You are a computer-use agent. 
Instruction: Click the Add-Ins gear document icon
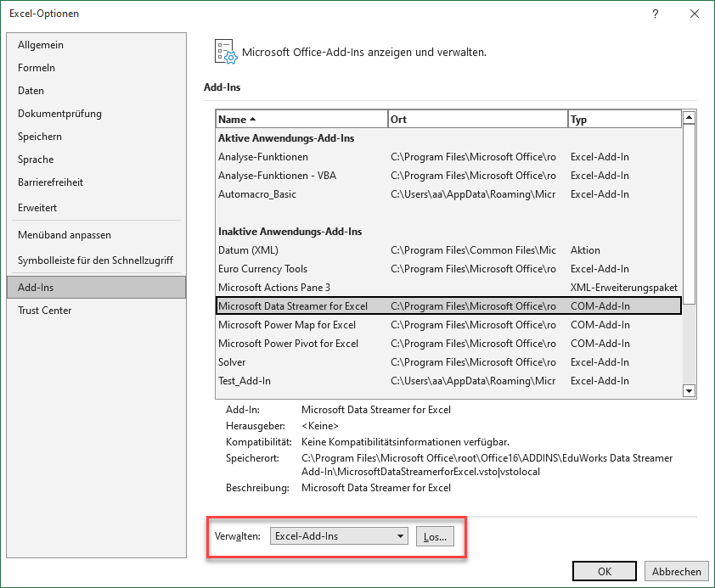click(226, 52)
